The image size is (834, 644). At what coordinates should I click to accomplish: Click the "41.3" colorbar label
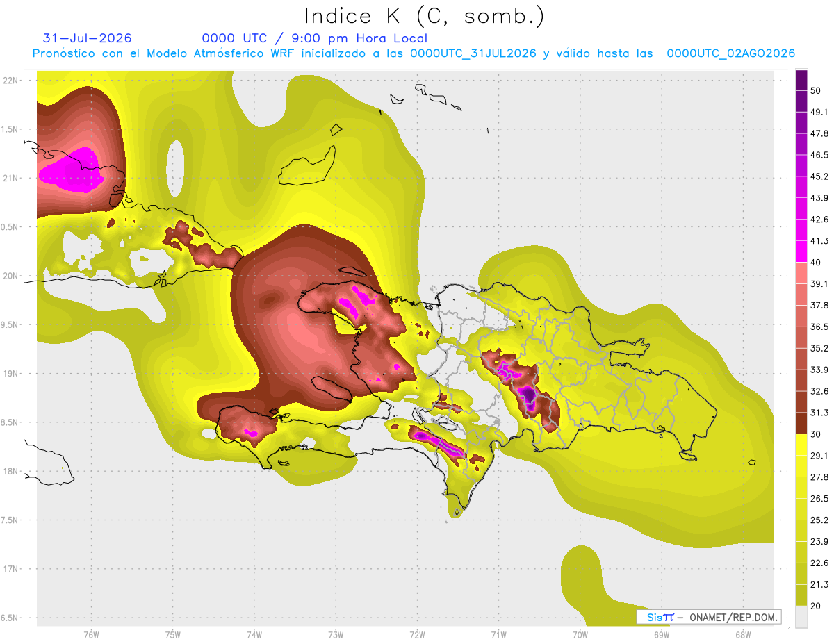coord(819,241)
